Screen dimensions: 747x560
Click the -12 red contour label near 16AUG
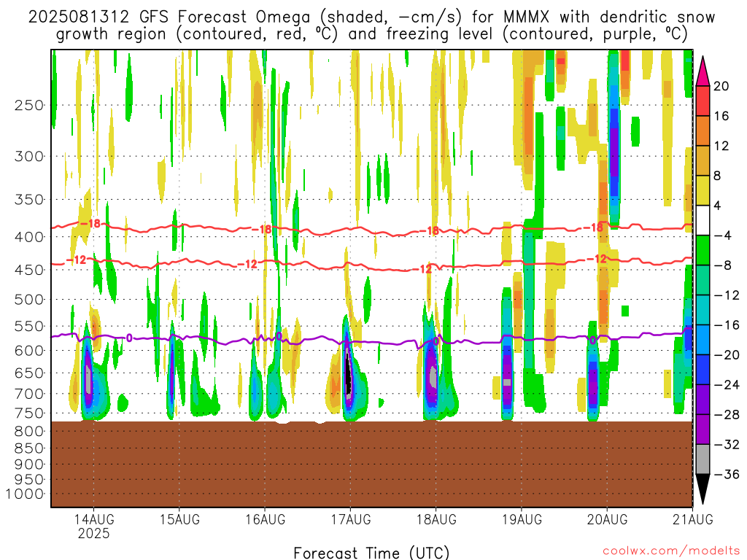[247, 264]
